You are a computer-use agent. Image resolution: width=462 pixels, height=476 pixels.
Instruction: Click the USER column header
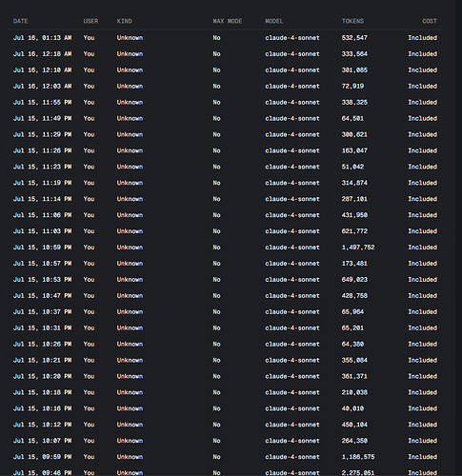pyautogui.click(x=90, y=21)
